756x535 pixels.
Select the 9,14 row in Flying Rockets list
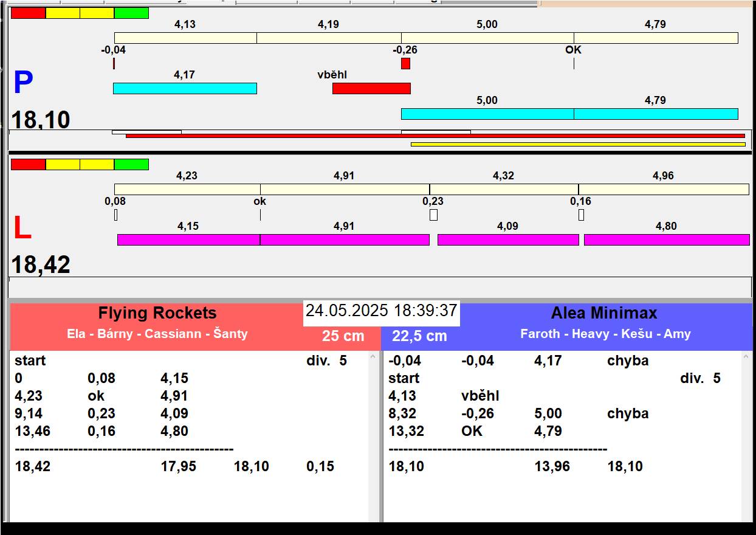[190, 413]
